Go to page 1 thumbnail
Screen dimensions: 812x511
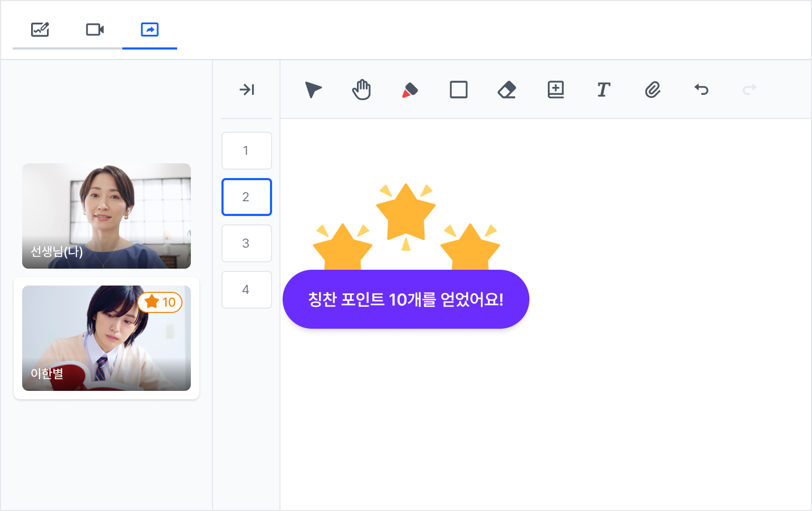point(247,151)
